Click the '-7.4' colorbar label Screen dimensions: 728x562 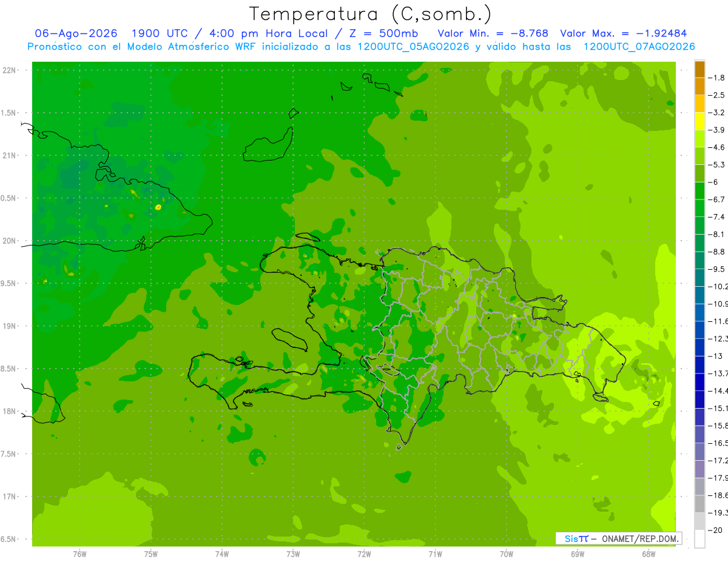pos(718,217)
